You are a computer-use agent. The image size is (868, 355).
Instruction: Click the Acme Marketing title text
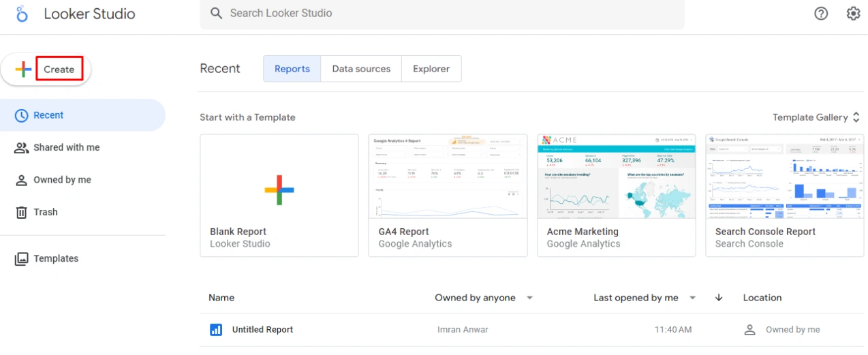coord(583,232)
